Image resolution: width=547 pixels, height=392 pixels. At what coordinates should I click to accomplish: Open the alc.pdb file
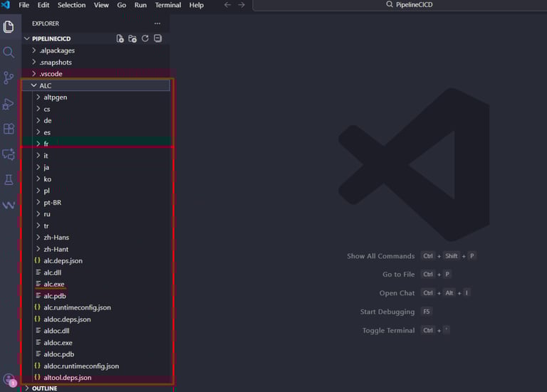point(96,296)
